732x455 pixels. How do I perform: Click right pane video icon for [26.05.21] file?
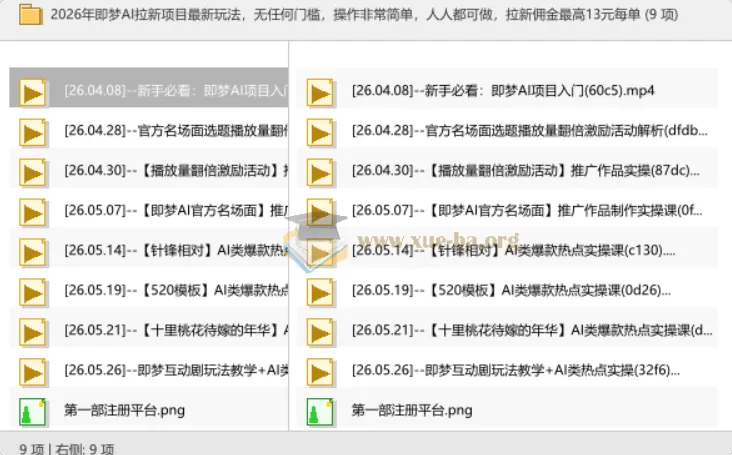point(320,332)
